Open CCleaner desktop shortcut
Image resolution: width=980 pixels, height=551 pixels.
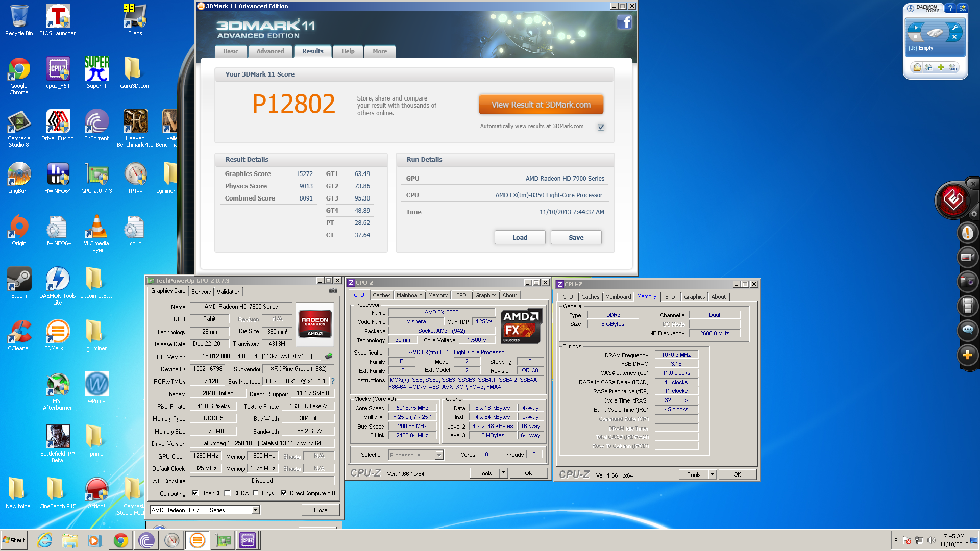(19, 336)
